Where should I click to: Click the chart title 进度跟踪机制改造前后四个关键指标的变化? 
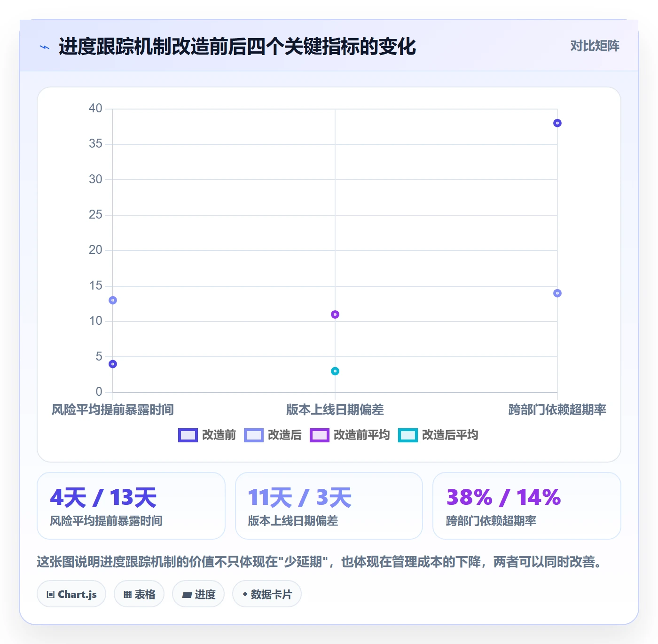click(237, 47)
